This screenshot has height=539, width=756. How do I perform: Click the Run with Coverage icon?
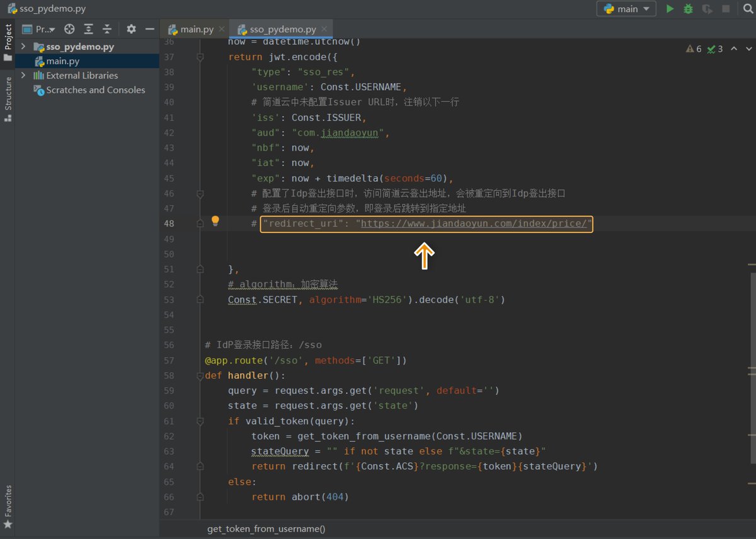(x=707, y=9)
